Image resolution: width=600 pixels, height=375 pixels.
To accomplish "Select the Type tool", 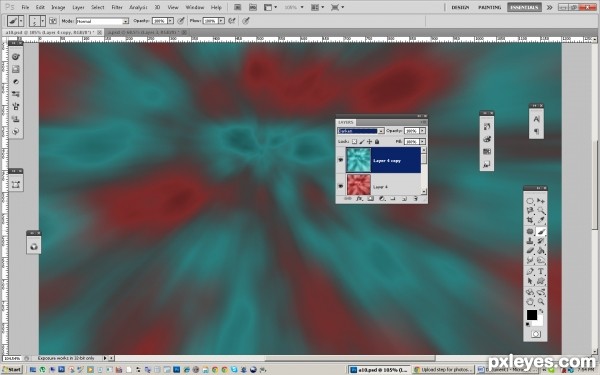I will (541, 271).
